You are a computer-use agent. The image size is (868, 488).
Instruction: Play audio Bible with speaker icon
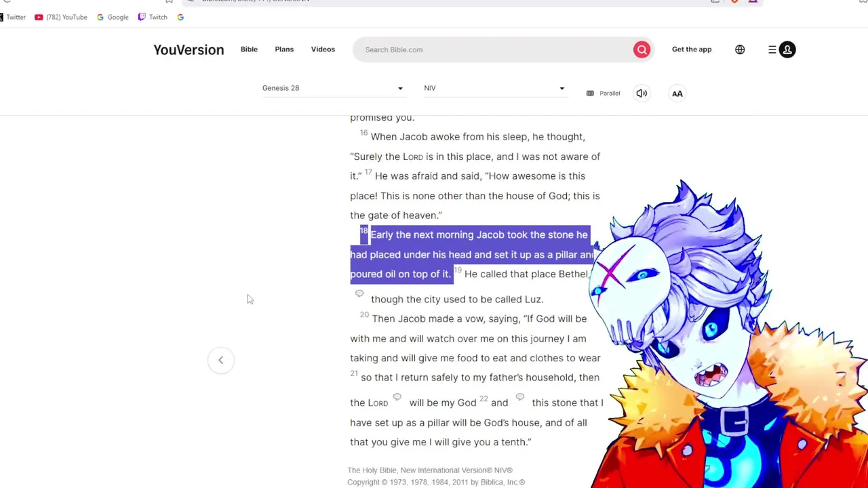(642, 94)
